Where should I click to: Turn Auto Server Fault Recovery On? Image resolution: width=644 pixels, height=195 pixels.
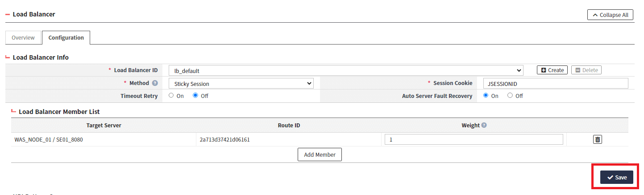coord(486,96)
